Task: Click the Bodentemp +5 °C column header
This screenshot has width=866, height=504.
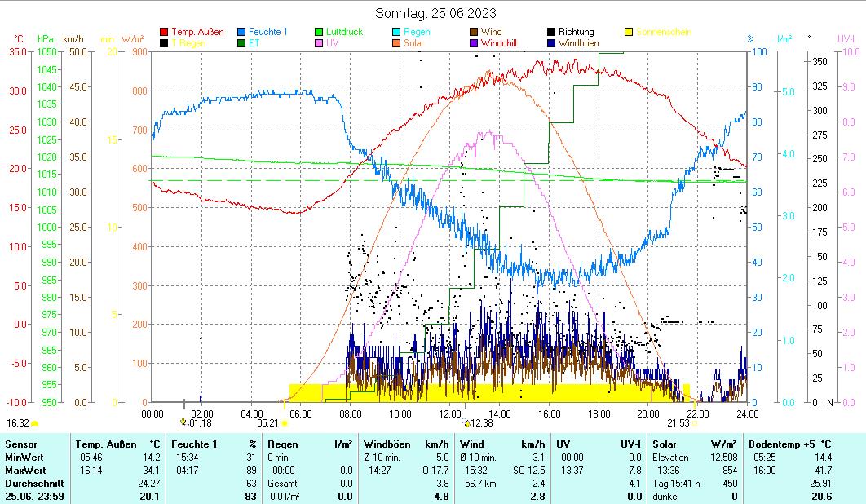Action: click(x=790, y=444)
